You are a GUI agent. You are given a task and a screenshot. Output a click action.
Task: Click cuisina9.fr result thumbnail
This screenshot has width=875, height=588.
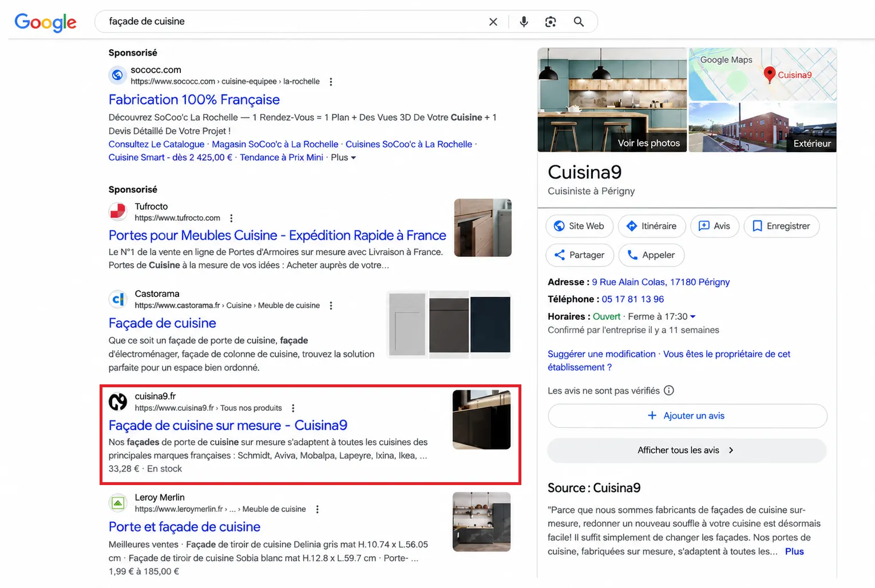coord(482,419)
